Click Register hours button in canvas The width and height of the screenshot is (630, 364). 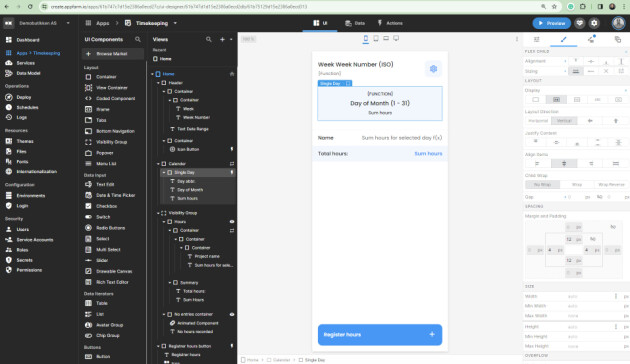[x=380, y=335]
